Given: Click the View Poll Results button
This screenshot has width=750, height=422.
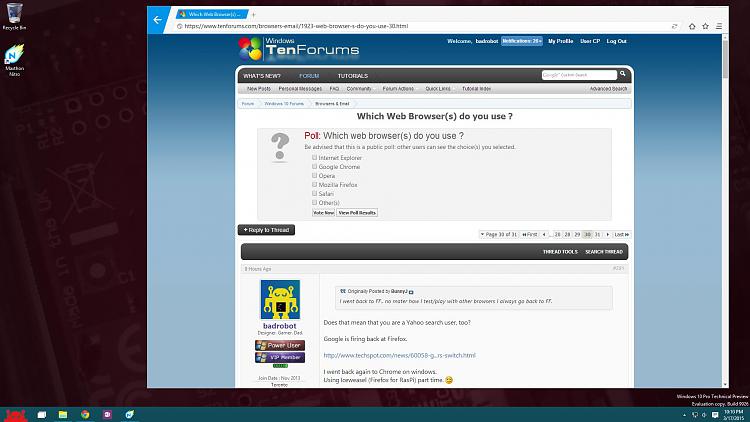Looking at the screenshot, I should tap(357, 213).
